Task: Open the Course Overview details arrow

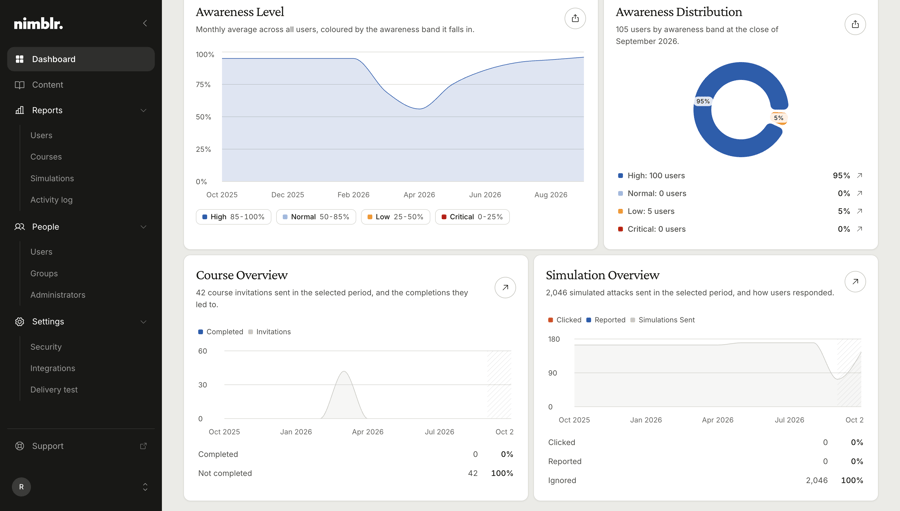Action: [x=505, y=288]
